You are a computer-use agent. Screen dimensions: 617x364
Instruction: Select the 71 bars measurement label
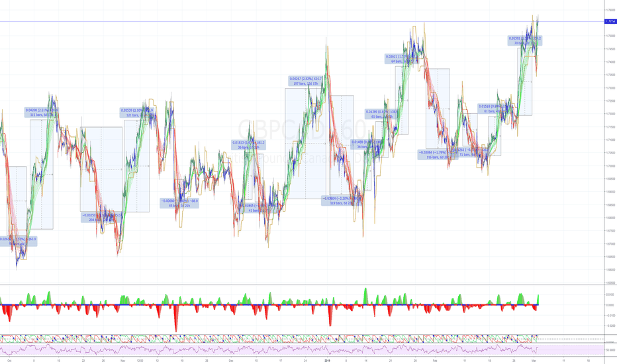click(470, 152)
